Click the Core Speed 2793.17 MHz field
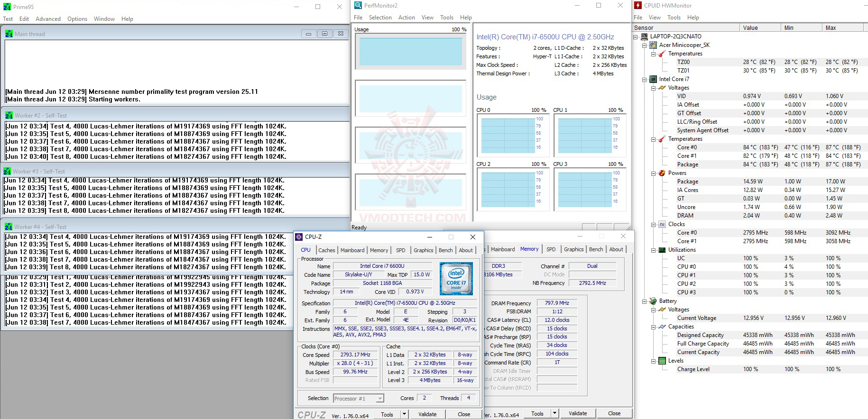This screenshot has height=419, width=868. coord(355,355)
